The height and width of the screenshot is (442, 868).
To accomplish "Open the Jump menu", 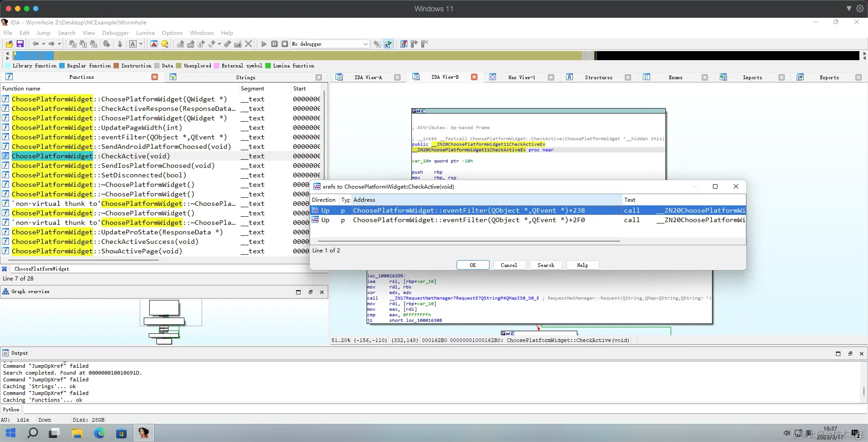I will pos(43,33).
